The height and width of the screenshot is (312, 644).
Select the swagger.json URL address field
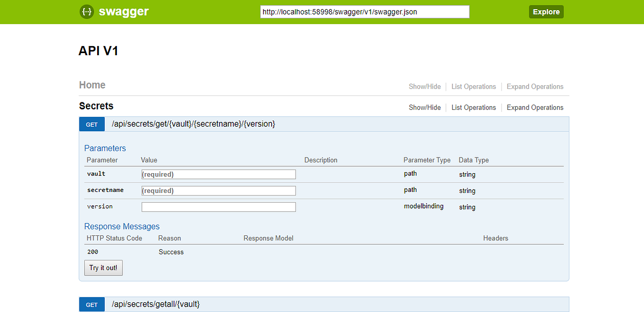pos(364,11)
